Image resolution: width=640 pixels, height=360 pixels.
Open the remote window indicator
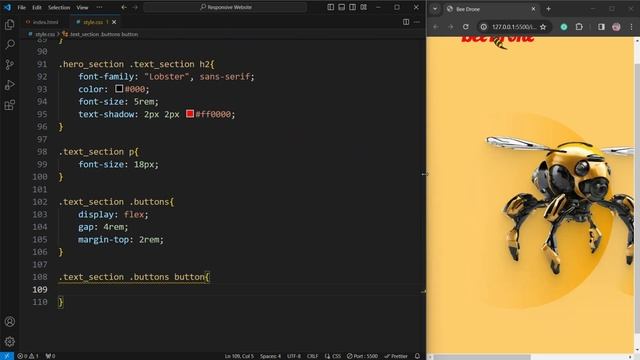click(7, 356)
